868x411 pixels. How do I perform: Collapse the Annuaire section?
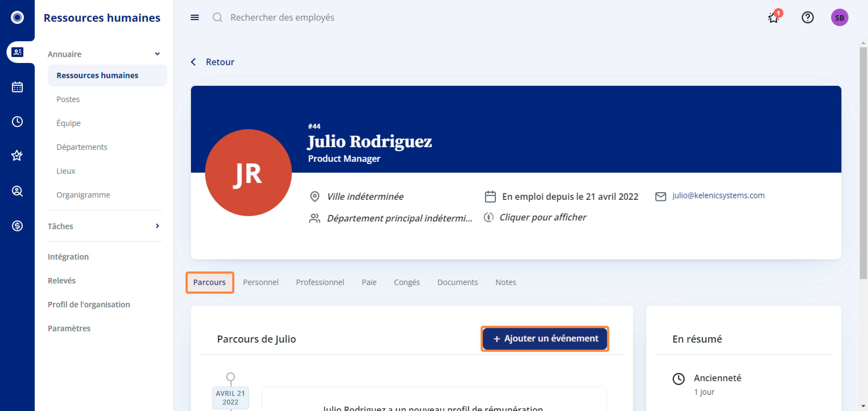(157, 54)
